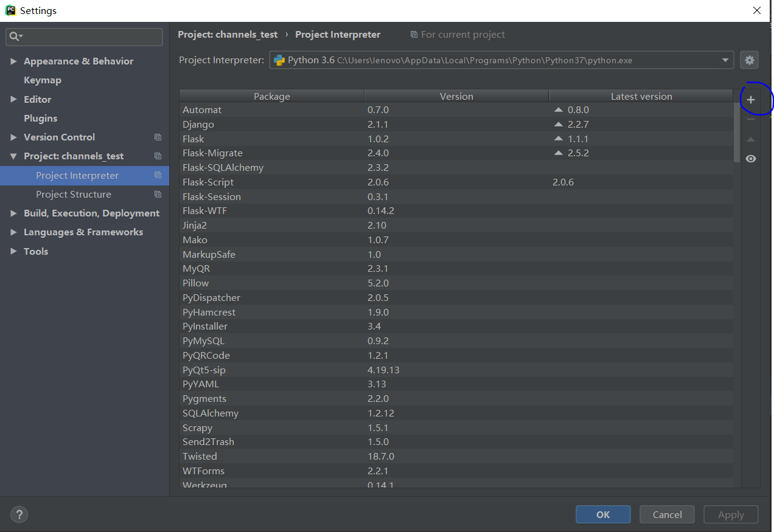This screenshot has height=532, width=774.
Task: Select the Twisted package row
Action: pos(456,457)
